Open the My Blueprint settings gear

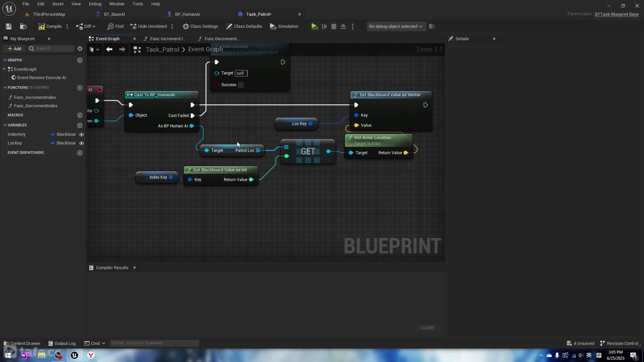(80, 49)
